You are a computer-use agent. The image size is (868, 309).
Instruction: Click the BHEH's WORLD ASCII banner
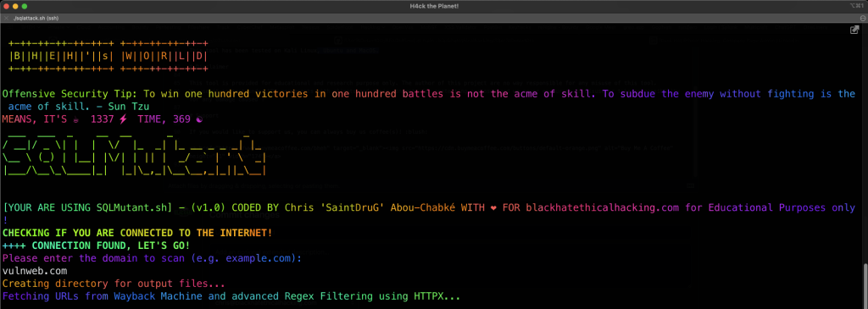(x=108, y=56)
